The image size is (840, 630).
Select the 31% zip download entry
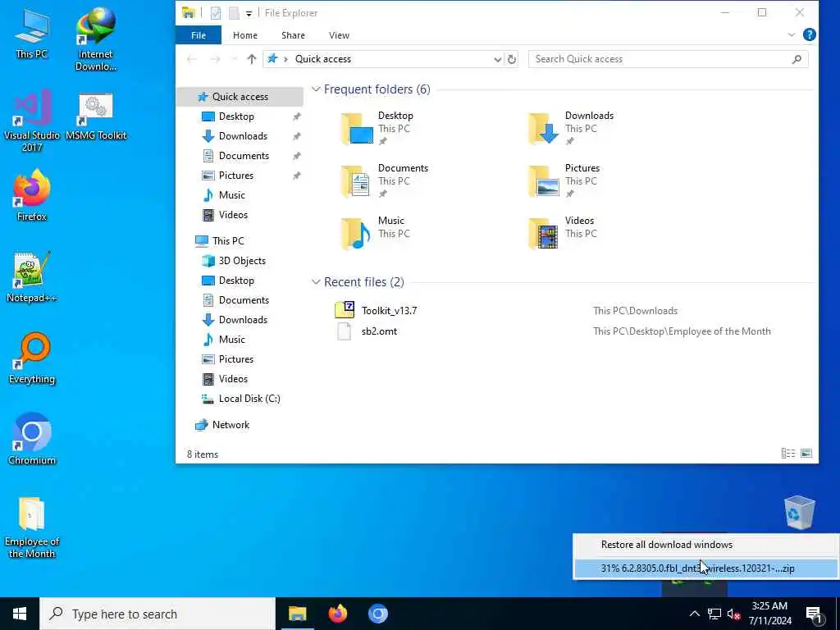click(705, 568)
